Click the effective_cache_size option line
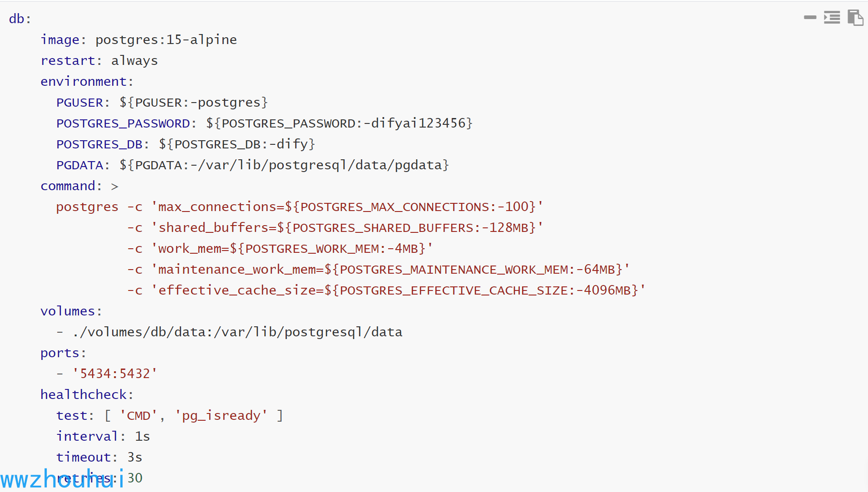The image size is (868, 492). [386, 290]
